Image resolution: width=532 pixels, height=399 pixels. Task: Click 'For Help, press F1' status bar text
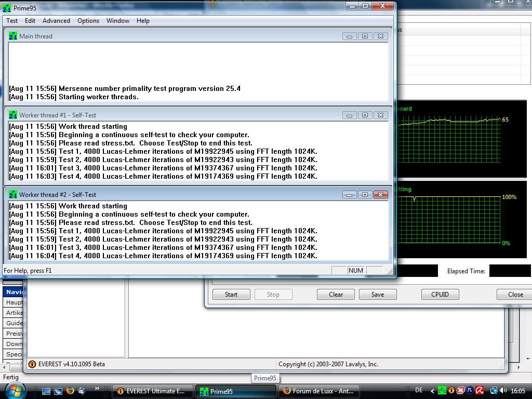(x=28, y=271)
